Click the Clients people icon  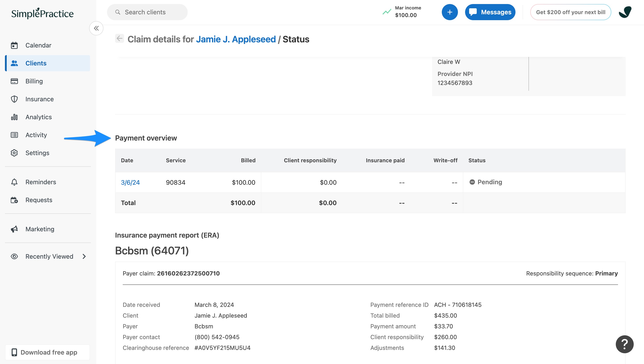(x=14, y=63)
